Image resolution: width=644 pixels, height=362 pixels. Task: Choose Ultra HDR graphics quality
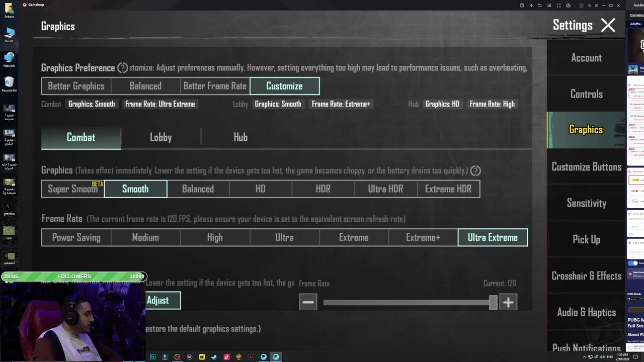pos(385,189)
